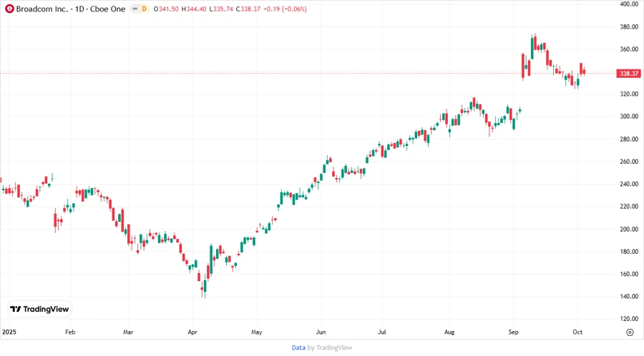Screen dimensions: 644x356
Task: Click the 'Apr' label on time axis
Action: tap(192, 332)
